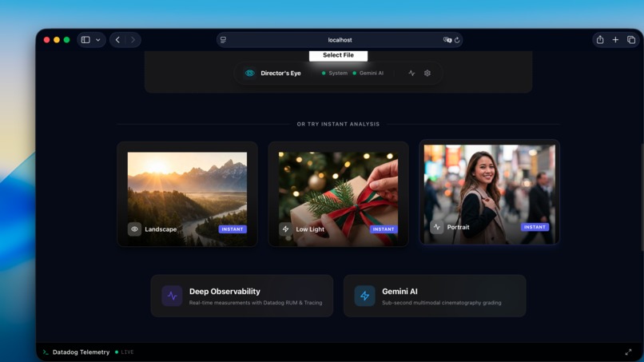
Task: Click the Director's Eye logo icon
Action: coord(249,74)
